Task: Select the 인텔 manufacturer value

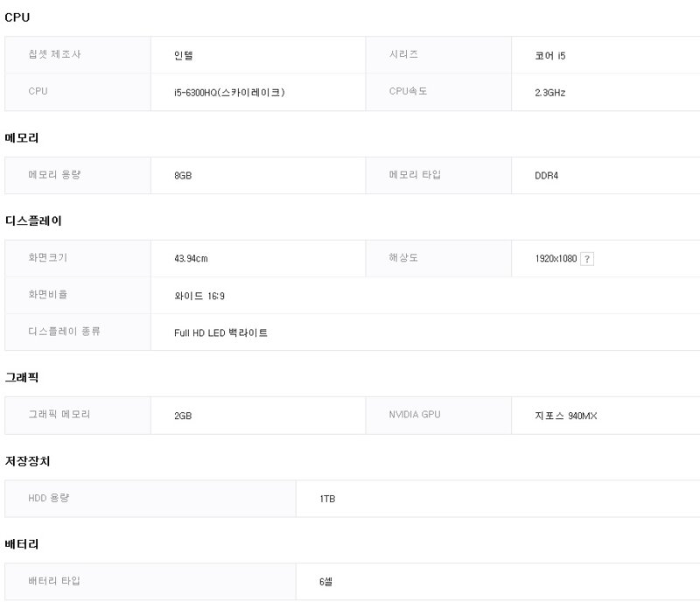Action: pos(184,55)
